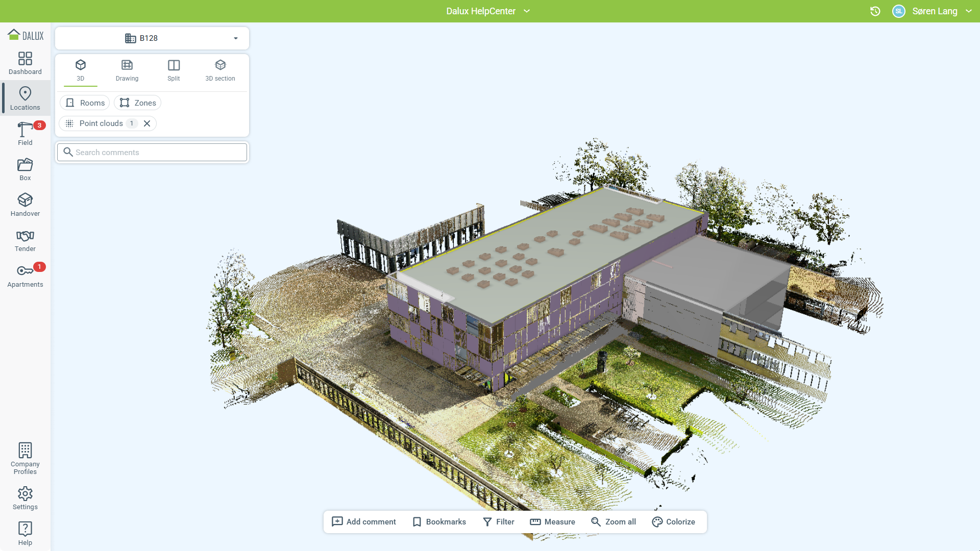Open the Colorize palette tool
The height and width of the screenshot is (551, 980).
(674, 521)
